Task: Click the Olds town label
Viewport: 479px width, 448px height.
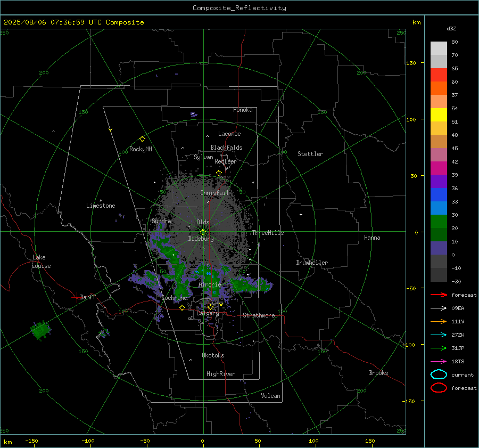Action: click(203, 222)
